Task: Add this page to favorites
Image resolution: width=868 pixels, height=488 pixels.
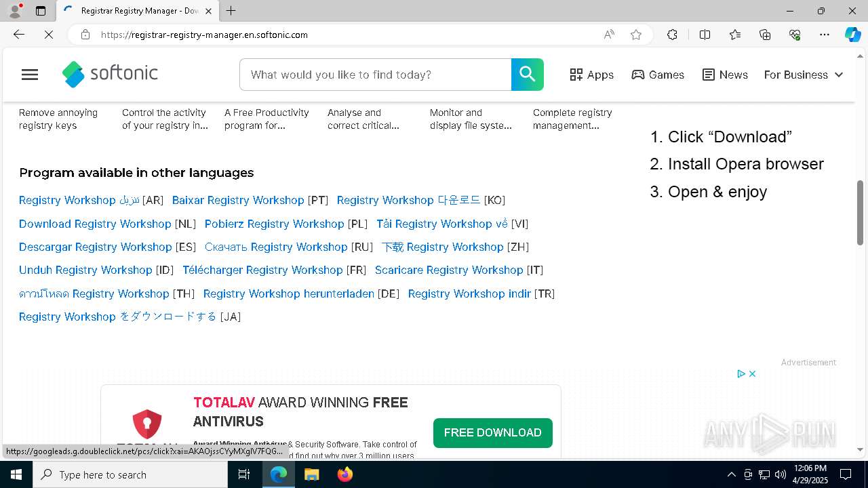Action: click(636, 35)
